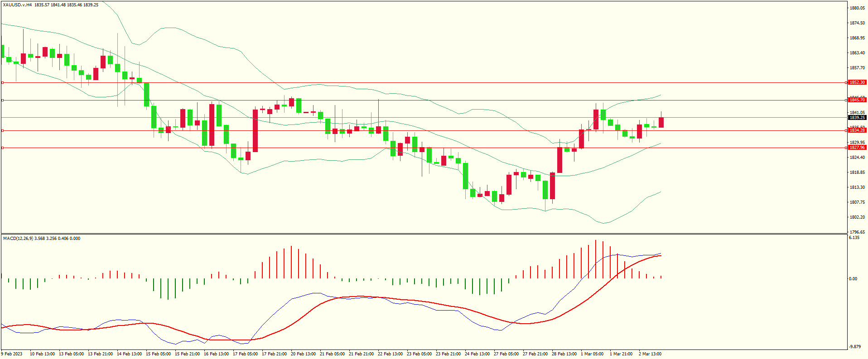
Task: Click the 9 Feb 2023 date label
Action: point(12,354)
